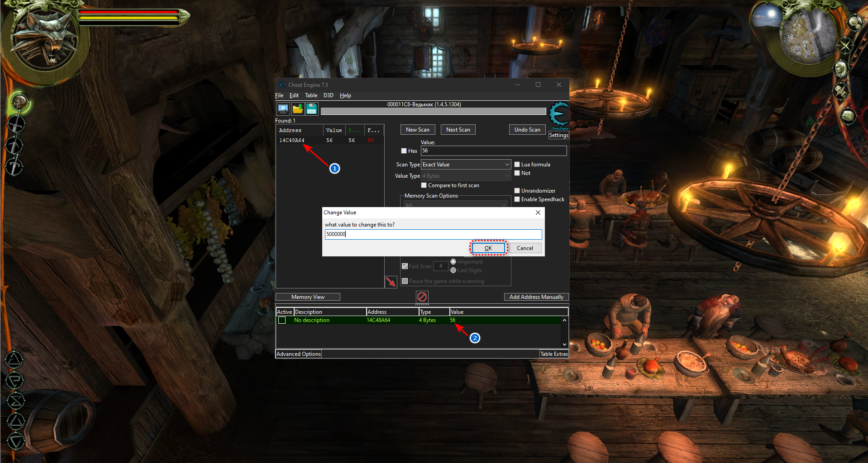The height and width of the screenshot is (463, 868).
Task: Click the red no-entry clear address list icon
Action: (422, 297)
